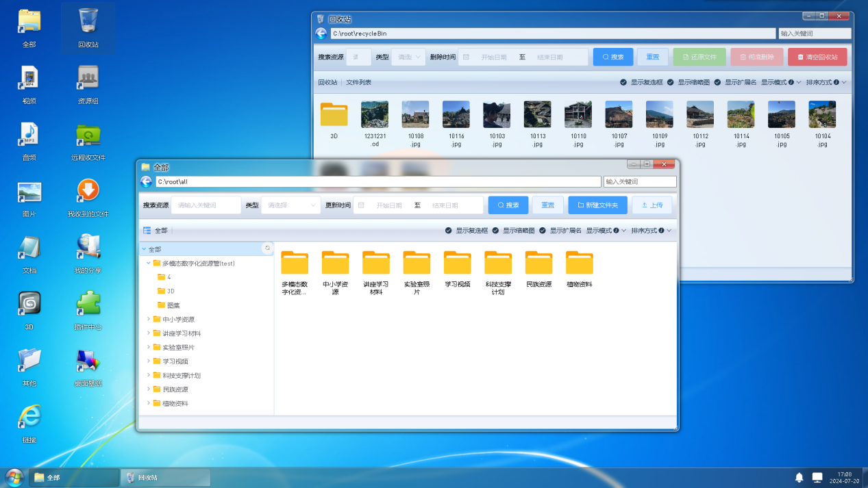Open the 类型 dropdown in 全部 window
The height and width of the screenshot is (488, 868).
coord(291,205)
